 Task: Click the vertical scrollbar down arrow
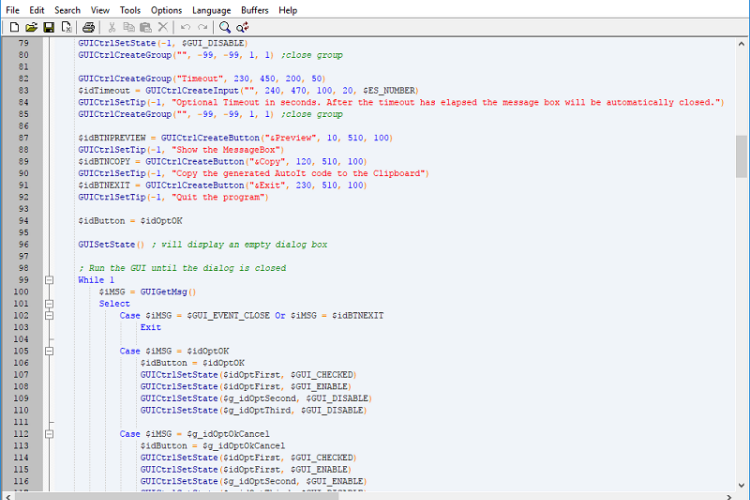[741, 485]
